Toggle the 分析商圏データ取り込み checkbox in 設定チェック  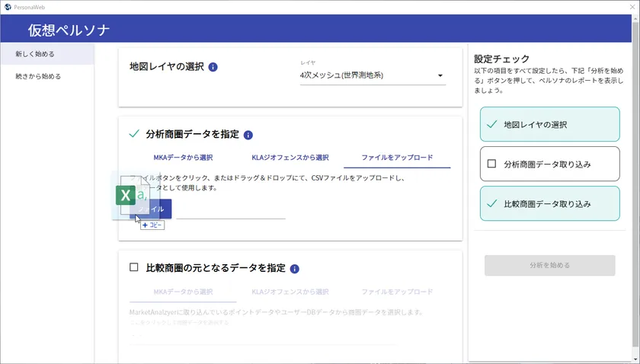[x=491, y=164]
